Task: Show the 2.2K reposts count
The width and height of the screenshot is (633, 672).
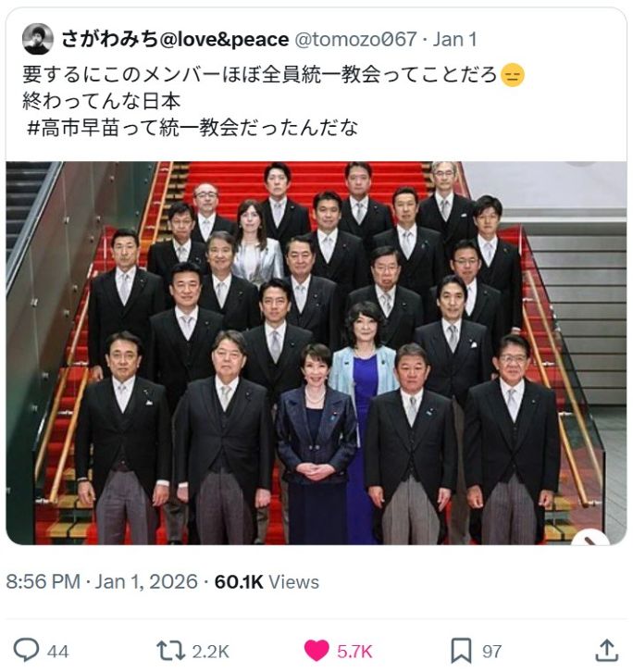Action: [210, 652]
